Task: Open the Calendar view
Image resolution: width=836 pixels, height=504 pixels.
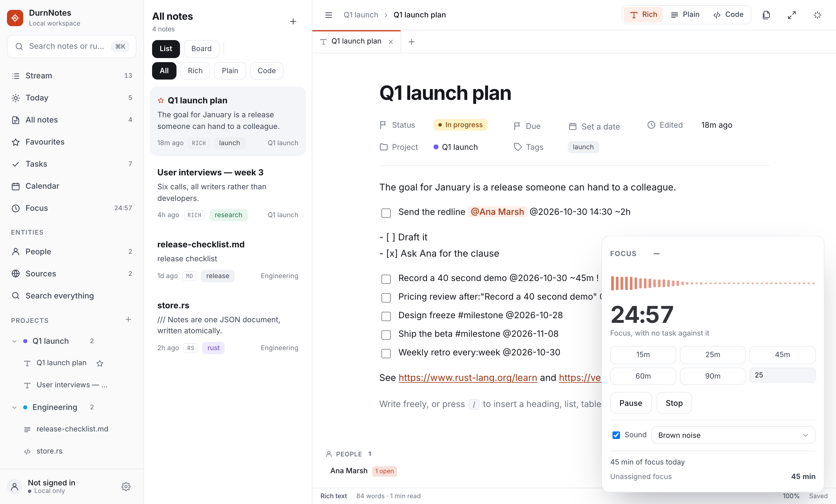Action: coord(72,186)
